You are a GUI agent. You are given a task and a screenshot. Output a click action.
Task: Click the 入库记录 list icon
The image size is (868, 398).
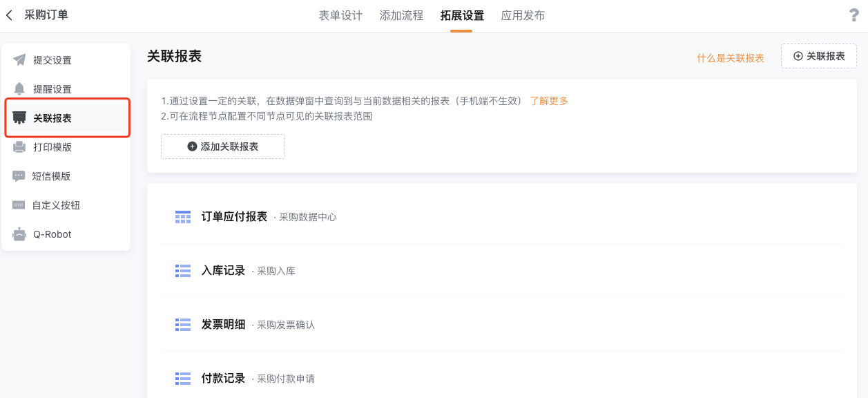[183, 271]
